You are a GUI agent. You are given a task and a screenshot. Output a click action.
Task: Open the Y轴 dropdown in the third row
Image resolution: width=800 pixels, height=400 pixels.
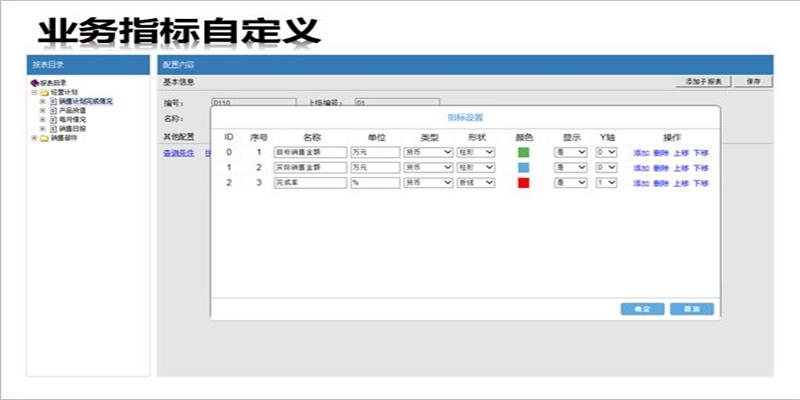[x=606, y=183]
